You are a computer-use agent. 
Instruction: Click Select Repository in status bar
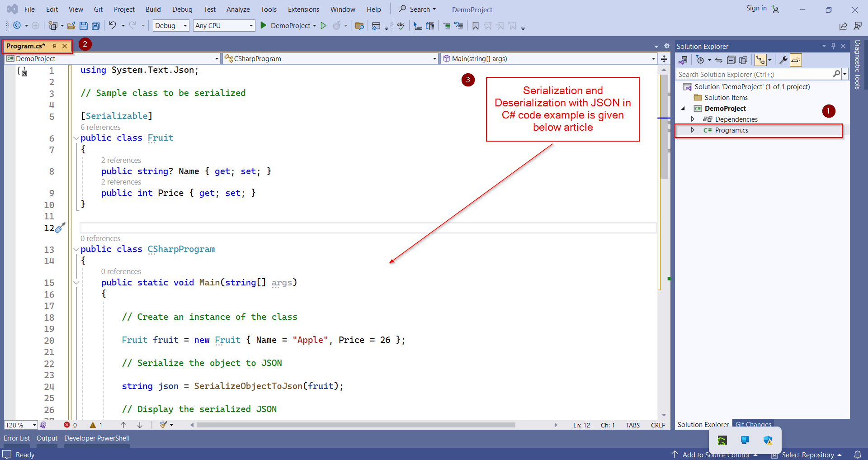(807, 455)
